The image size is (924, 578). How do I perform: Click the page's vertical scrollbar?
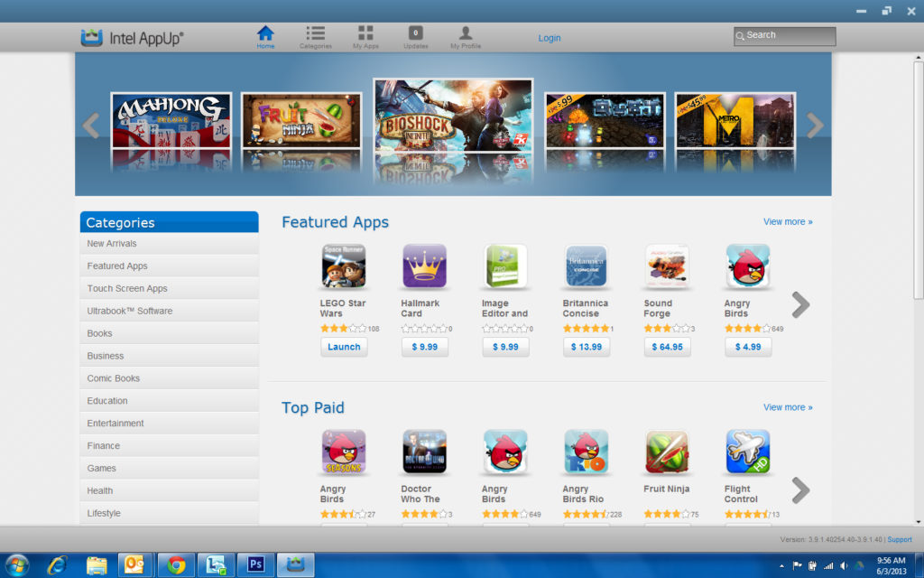(918, 180)
